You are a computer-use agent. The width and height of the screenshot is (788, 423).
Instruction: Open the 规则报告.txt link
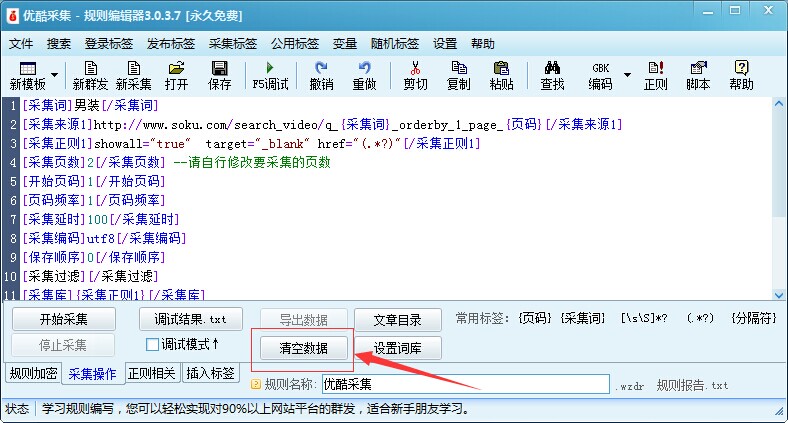(692, 385)
